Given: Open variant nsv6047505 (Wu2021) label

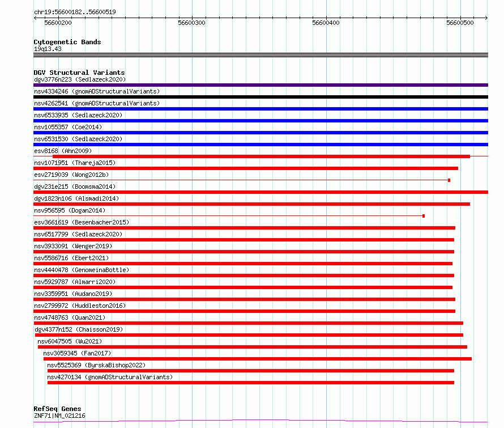Looking at the screenshot, I should point(70,341).
